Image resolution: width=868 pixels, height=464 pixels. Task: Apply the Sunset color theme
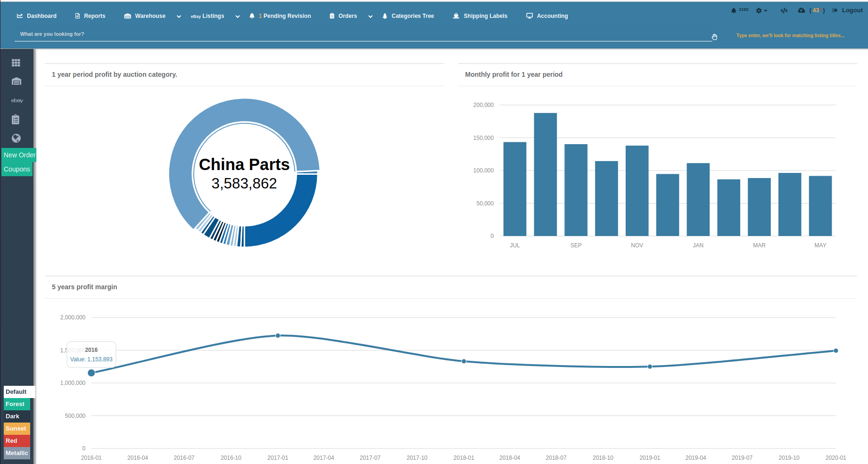(17, 429)
